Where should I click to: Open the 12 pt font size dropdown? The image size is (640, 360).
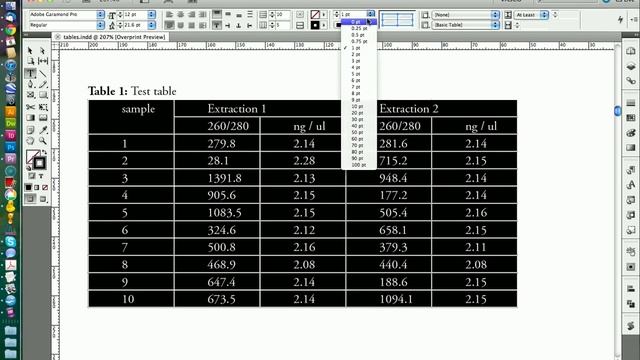tap(151, 15)
